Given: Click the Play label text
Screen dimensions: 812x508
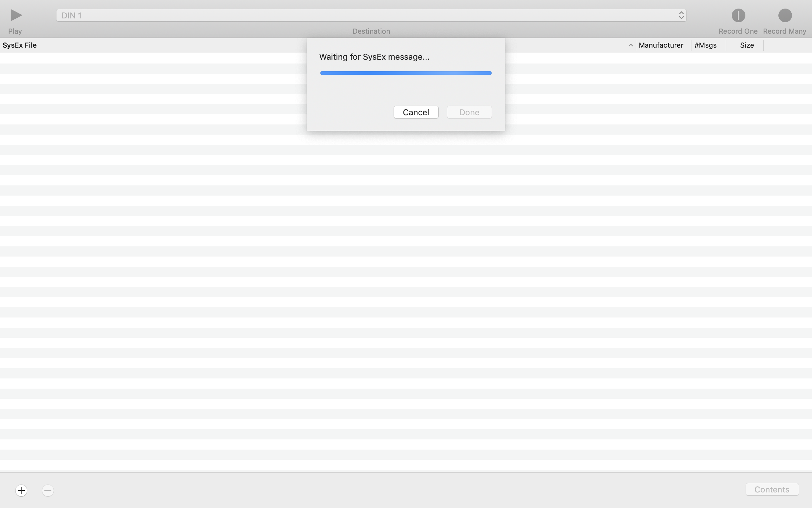Looking at the screenshot, I should point(15,31).
